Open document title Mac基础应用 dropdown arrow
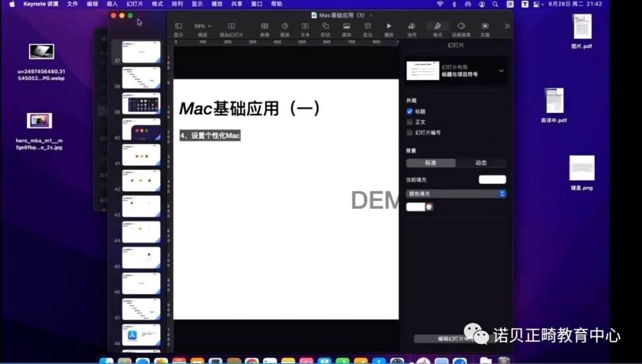 371,15
